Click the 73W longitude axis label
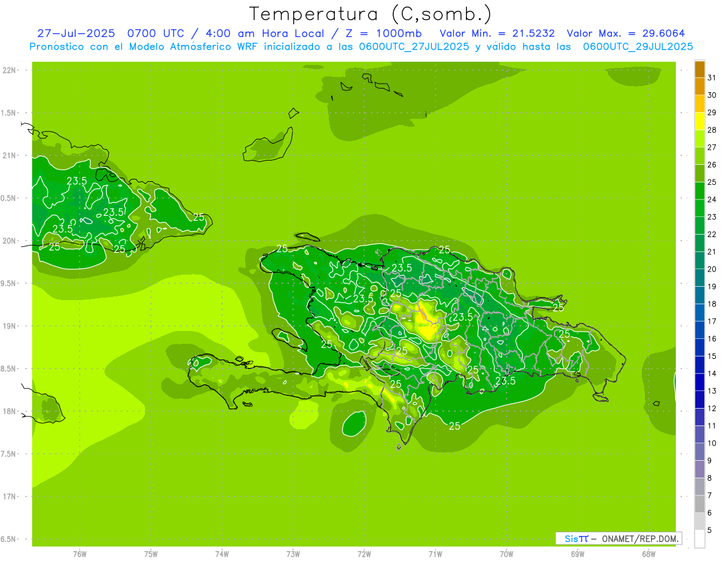 point(293,554)
